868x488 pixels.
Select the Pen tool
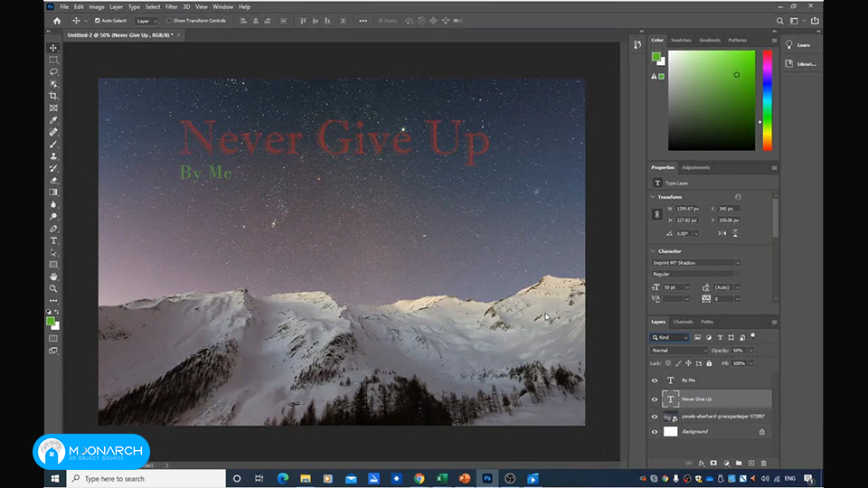[53, 229]
